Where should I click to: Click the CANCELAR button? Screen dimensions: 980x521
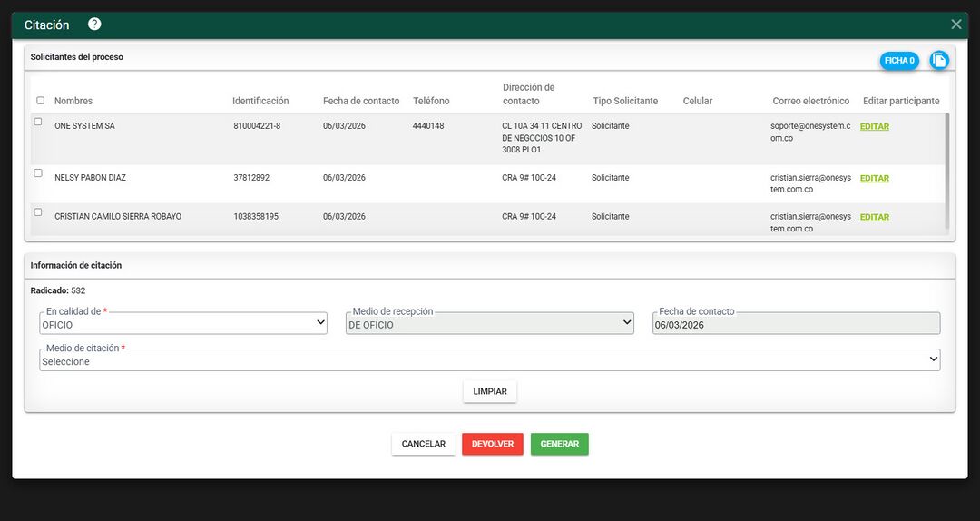point(423,444)
